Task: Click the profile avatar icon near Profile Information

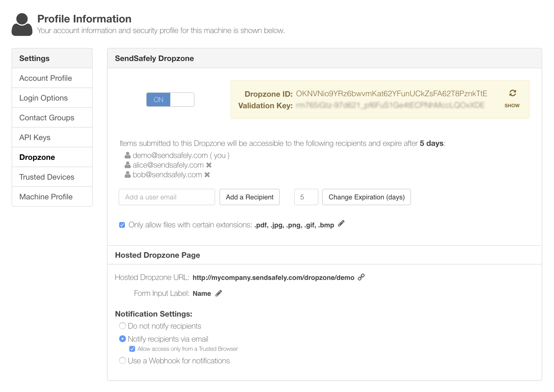Action: point(21,25)
